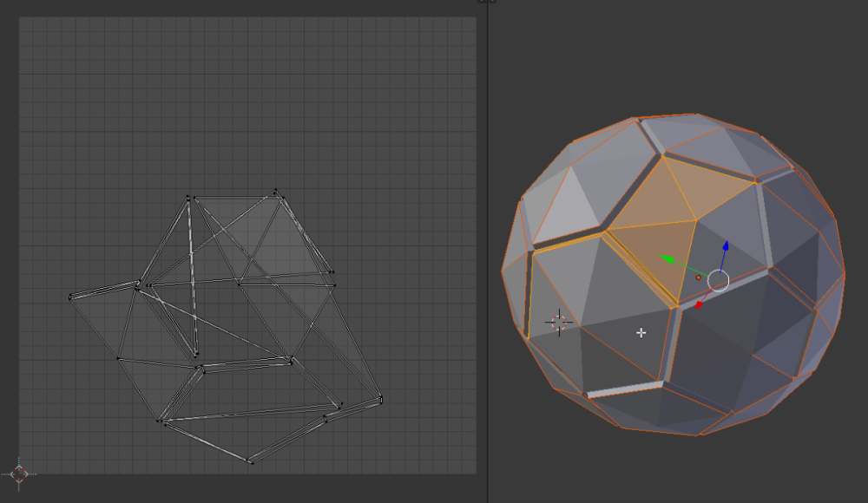Click the 2D cursor in the UV editor corner
Screen dimensions: 868x503
pyautogui.click(x=20, y=474)
